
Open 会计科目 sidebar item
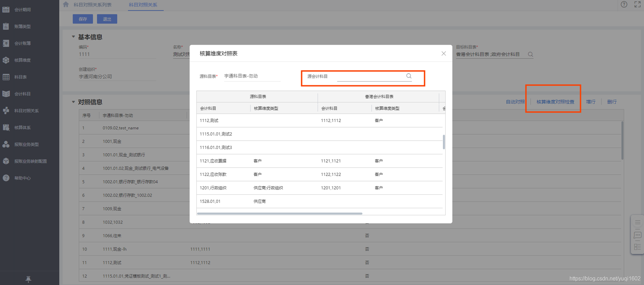[x=22, y=94]
